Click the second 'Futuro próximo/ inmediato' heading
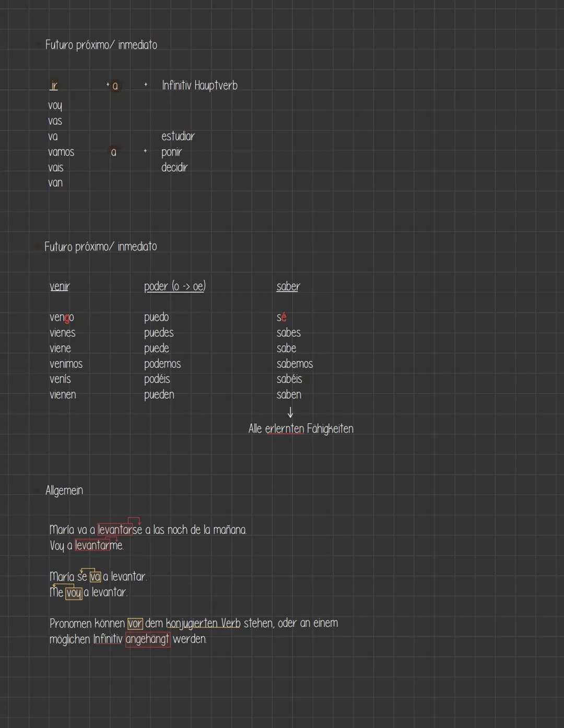The height and width of the screenshot is (728, 564). click(x=100, y=246)
